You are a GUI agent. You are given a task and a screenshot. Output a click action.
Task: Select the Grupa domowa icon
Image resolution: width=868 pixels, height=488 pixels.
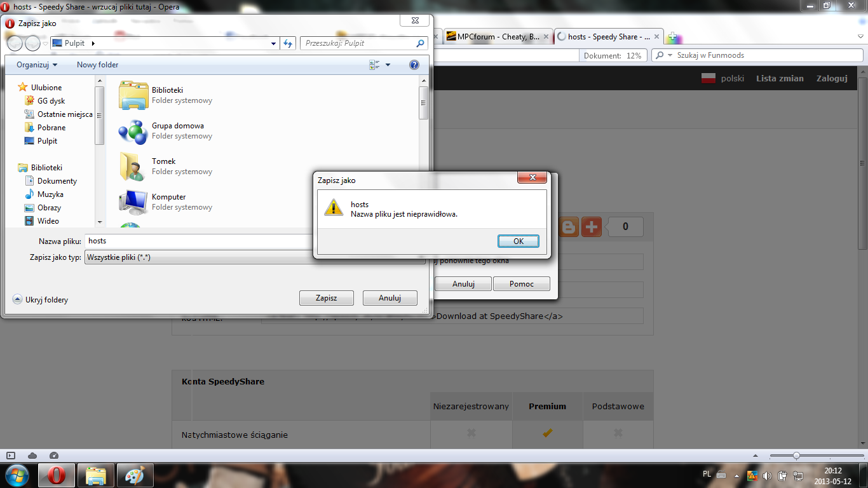pos(133,131)
